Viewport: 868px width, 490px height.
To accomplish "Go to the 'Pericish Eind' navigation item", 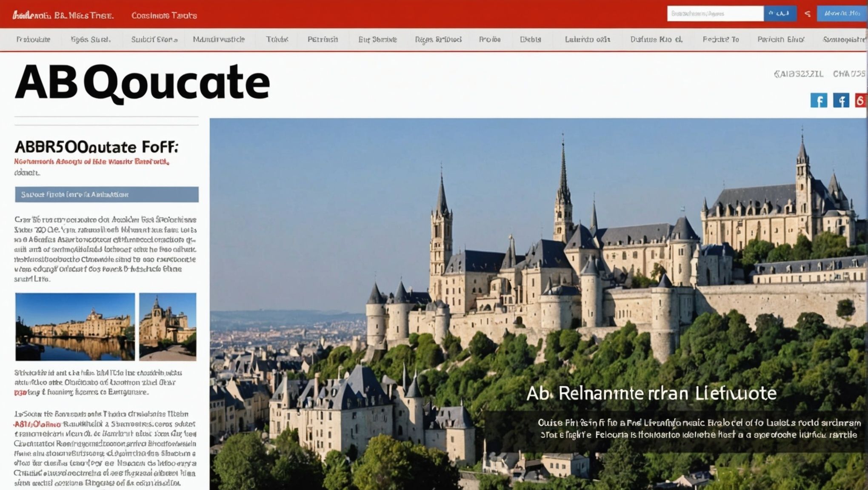I will [781, 40].
